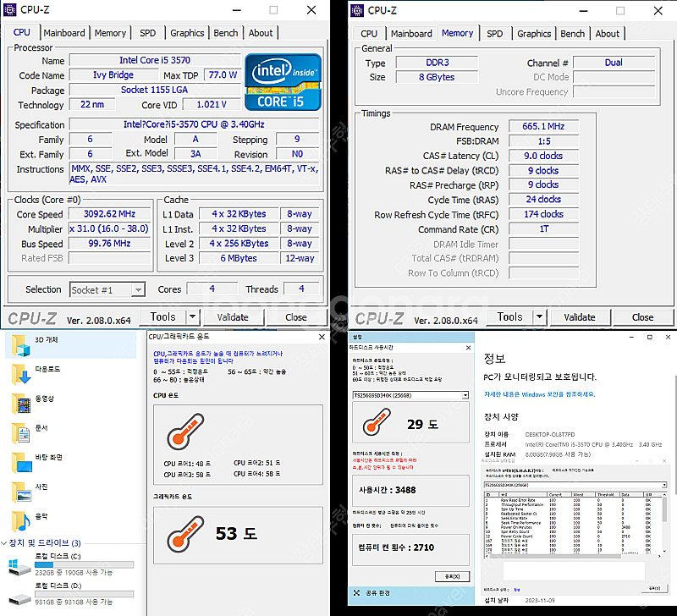
Task: Click the S.M.A.R.T table vertical scrollbar
Action: pos(664,523)
